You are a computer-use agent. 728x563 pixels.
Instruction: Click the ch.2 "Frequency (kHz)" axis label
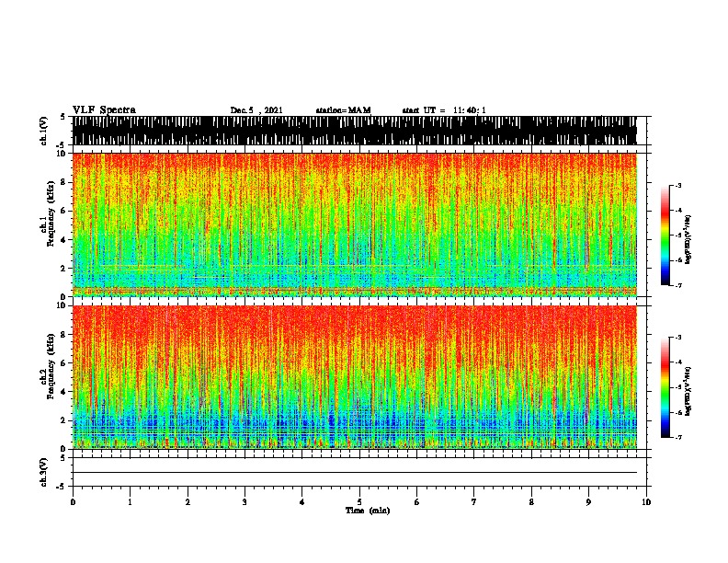point(51,366)
